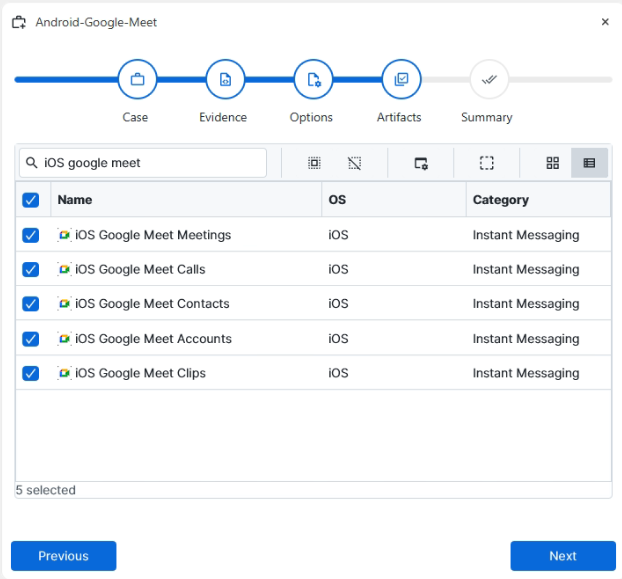622x579 pixels.
Task: Select the 'iOS Google Meet Accounts' name
Action: point(153,339)
